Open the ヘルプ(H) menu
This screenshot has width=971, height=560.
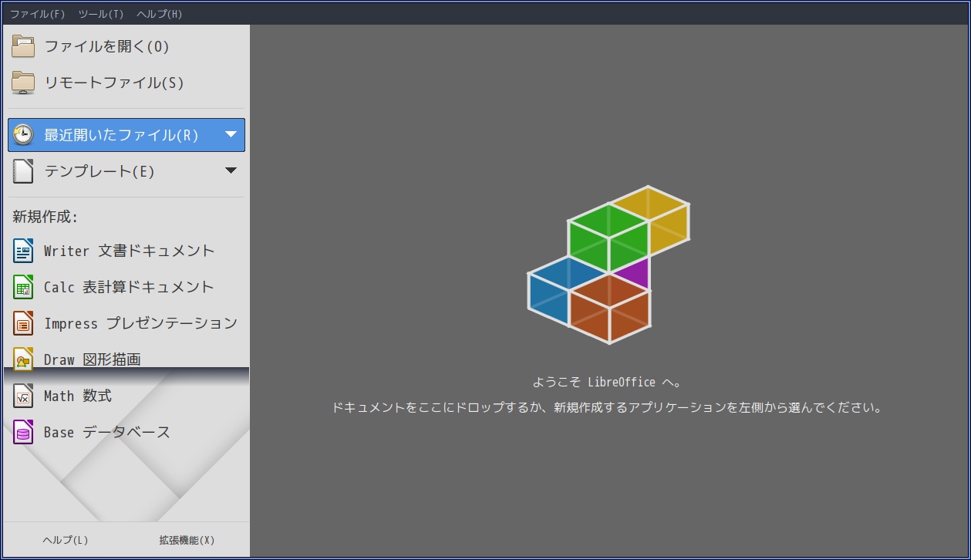(x=160, y=14)
